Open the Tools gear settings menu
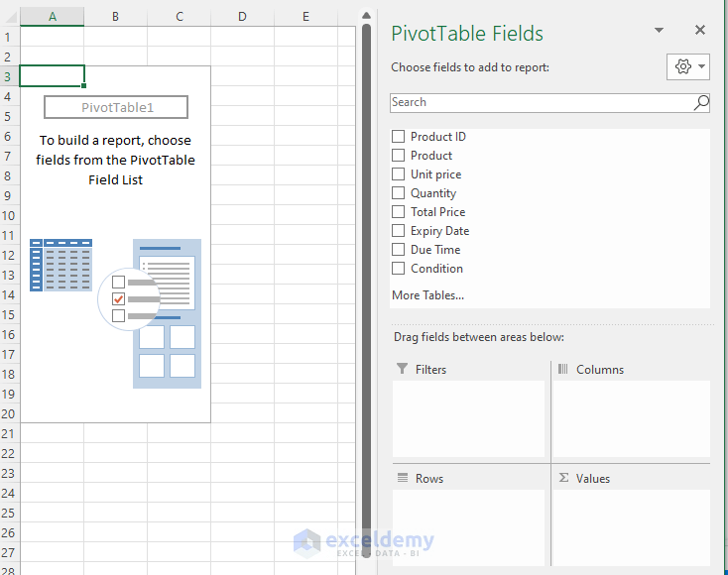The width and height of the screenshot is (728, 575). point(688,66)
